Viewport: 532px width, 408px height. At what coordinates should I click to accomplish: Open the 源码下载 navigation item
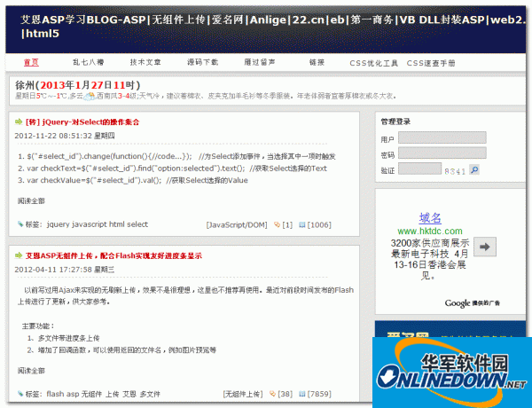[202, 63]
